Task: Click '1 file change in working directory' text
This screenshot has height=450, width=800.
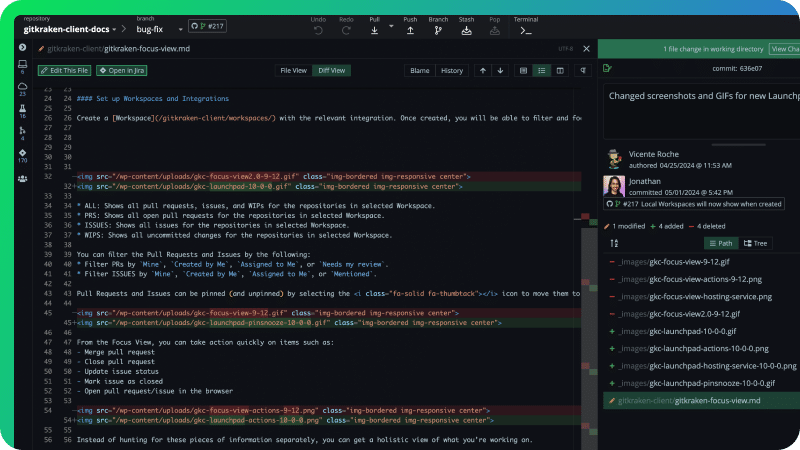Action: point(713,49)
